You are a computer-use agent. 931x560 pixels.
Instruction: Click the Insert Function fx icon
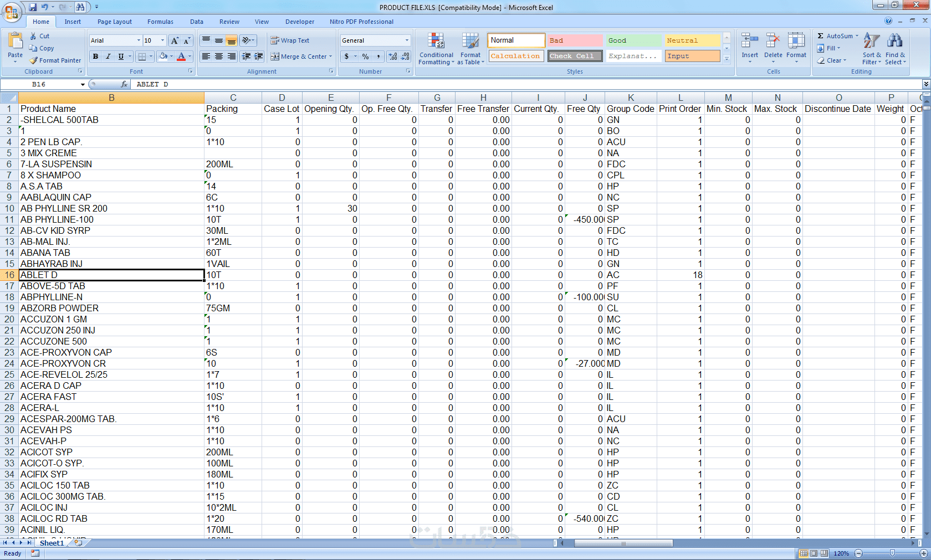[x=124, y=84]
